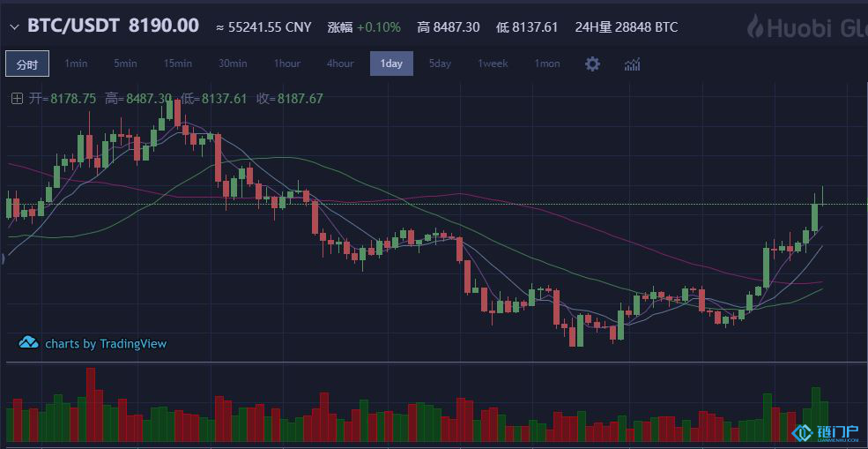Change chart to 5day interval
This screenshot has width=868, height=449.
tap(440, 64)
